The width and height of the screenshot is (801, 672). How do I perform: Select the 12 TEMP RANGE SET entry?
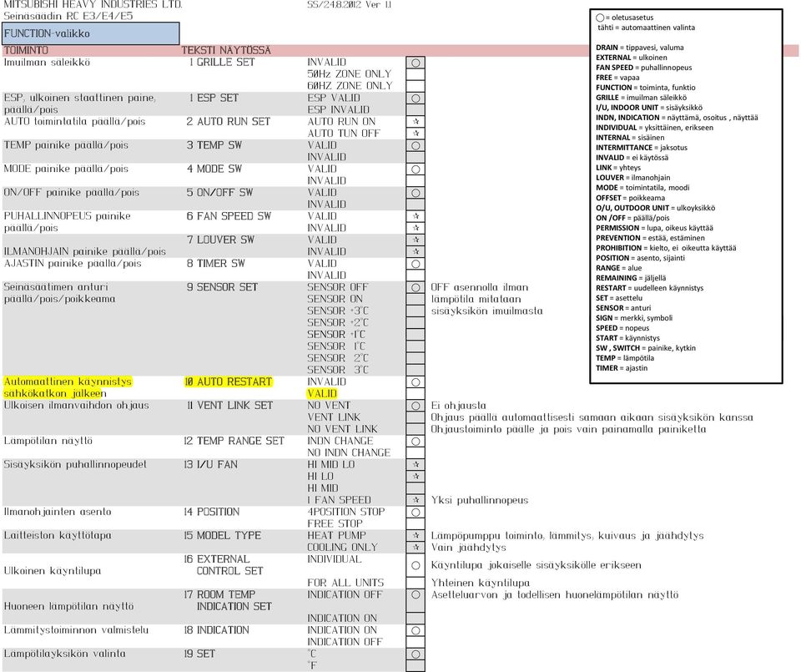tap(234, 441)
